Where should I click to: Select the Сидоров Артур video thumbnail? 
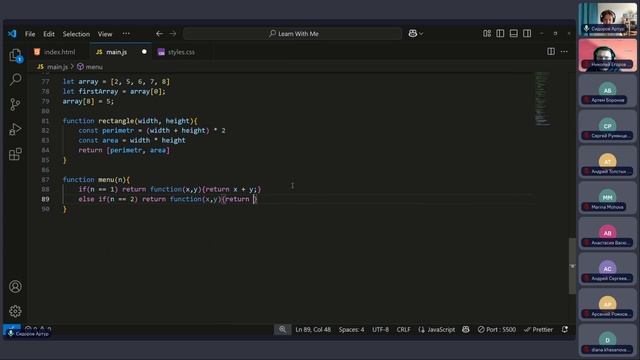607,19
